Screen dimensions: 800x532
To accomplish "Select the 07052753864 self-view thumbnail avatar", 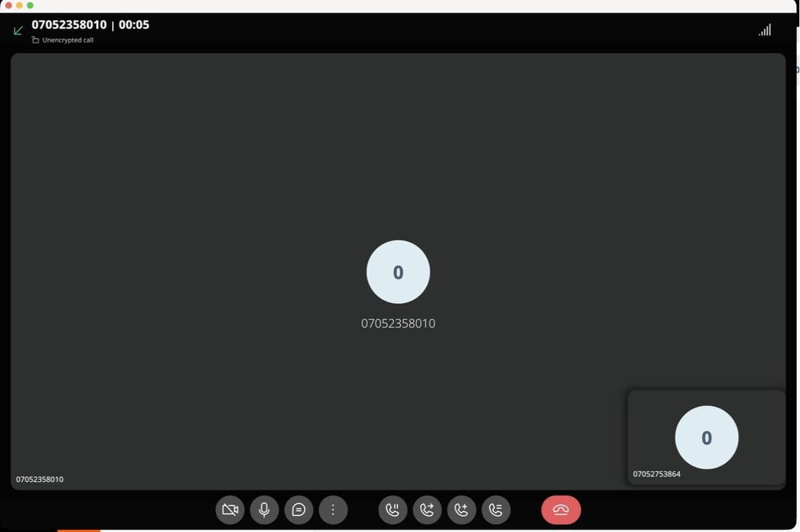I will pos(707,437).
